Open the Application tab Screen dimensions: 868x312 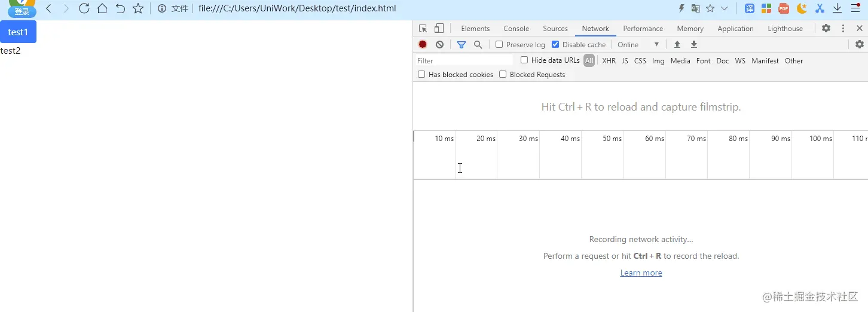click(x=735, y=28)
